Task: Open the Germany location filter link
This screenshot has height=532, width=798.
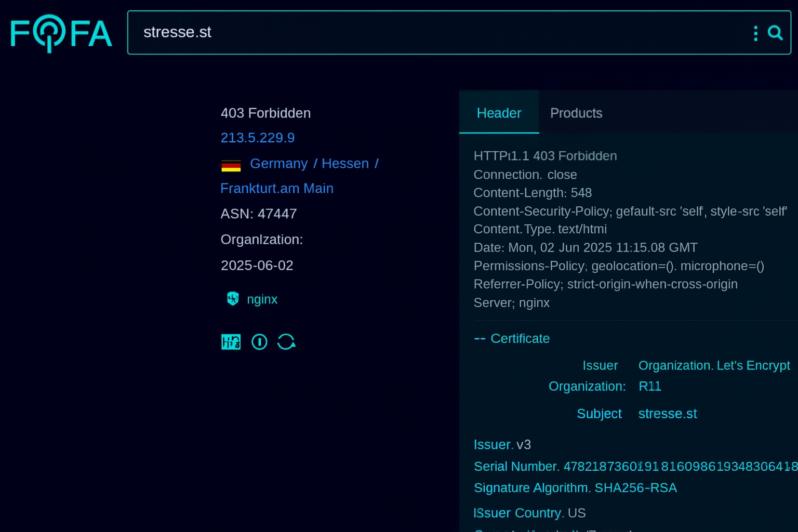Action: coord(278,163)
